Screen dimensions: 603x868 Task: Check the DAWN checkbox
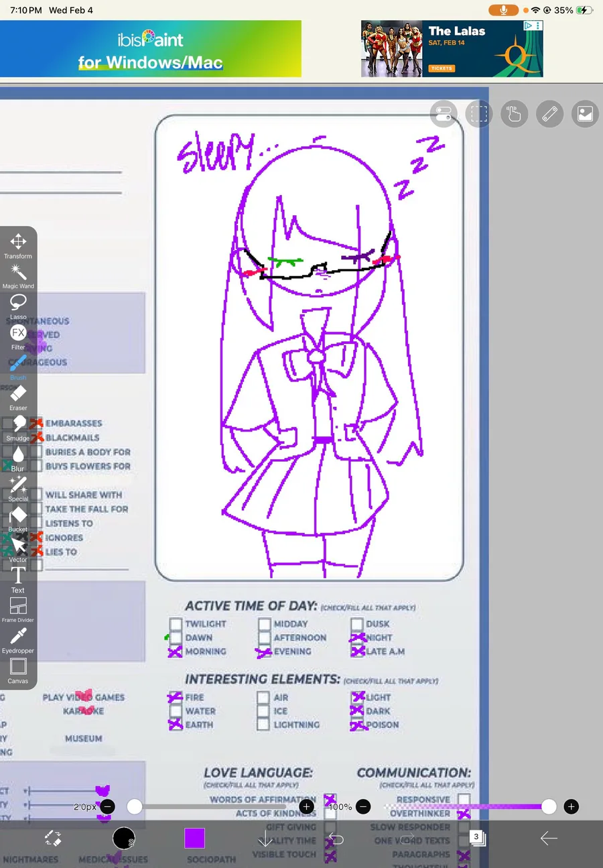176,637
